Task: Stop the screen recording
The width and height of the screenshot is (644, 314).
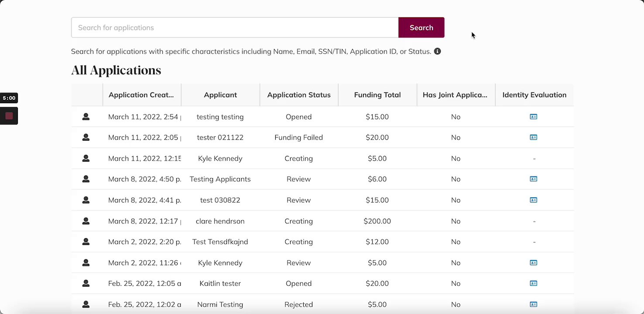Action: click(x=9, y=116)
